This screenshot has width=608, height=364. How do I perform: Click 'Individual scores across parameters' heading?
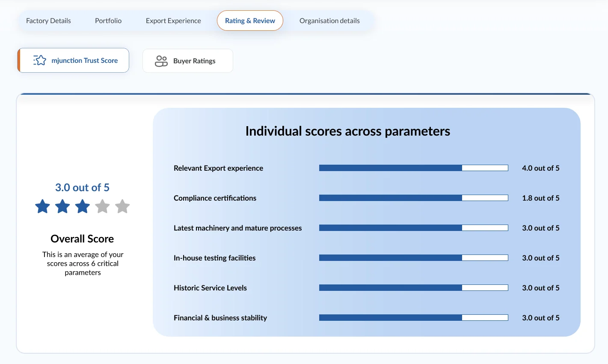[x=348, y=131]
